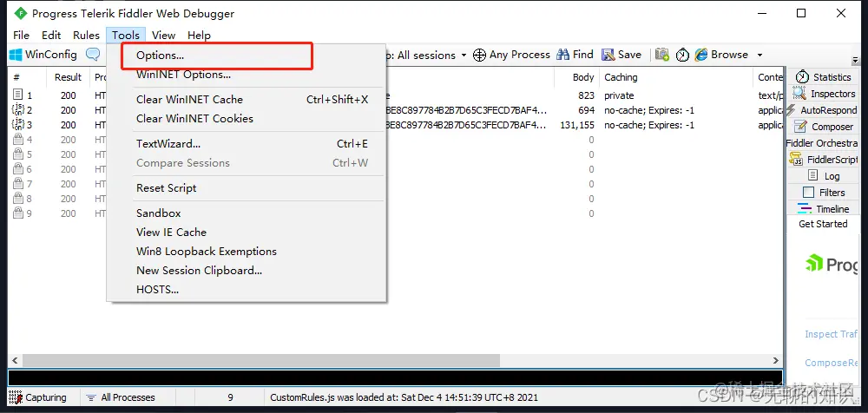
Task: Click the JSON icon of session 2
Action: (x=17, y=109)
